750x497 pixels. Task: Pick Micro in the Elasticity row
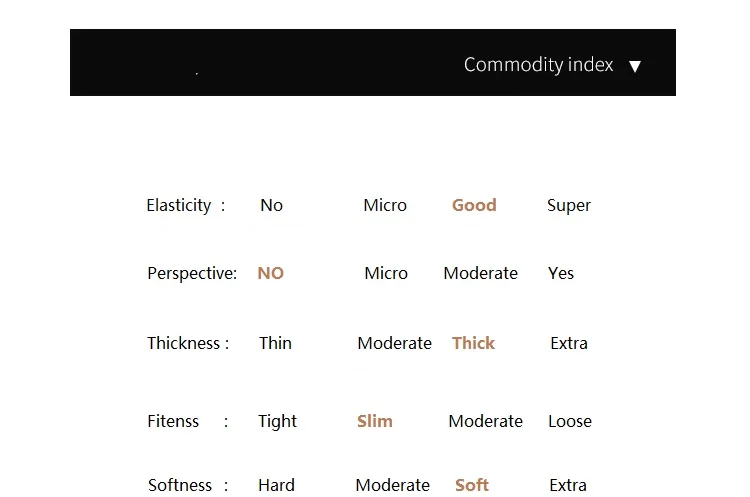point(385,205)
